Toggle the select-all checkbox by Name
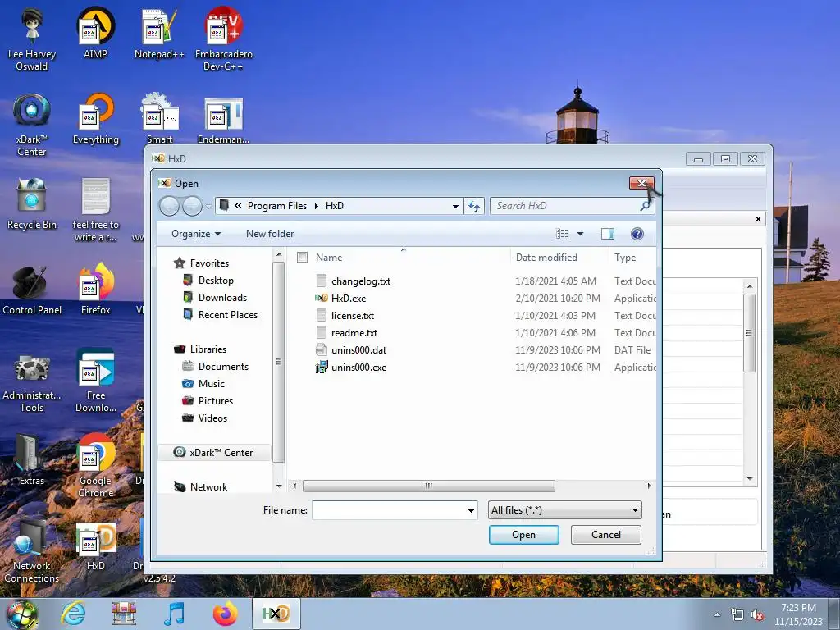 (x=302, y=257)
